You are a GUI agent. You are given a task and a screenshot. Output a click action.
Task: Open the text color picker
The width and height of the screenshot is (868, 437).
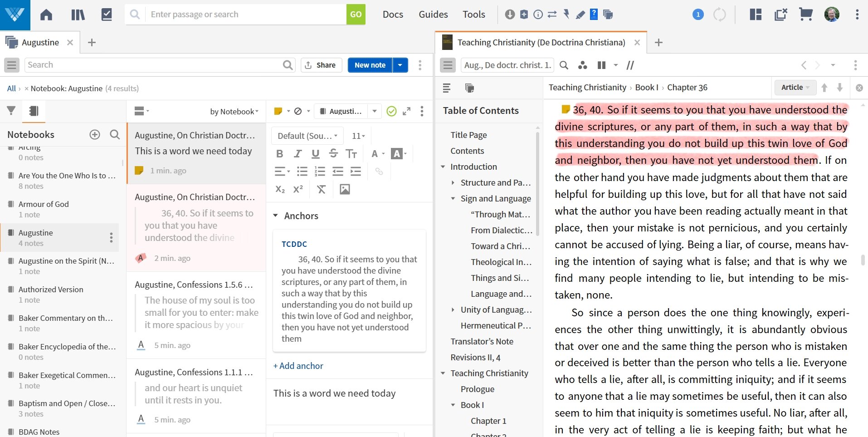click(377, 154)
